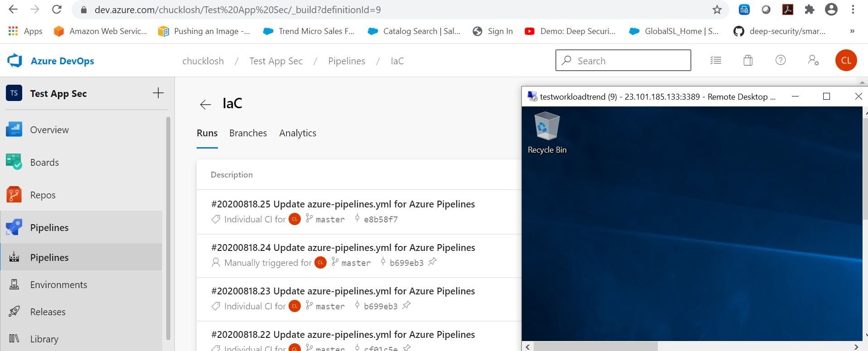Screen dimensions: 868x351
Task: Open chucklosh breadcrumb link
Action: point(203,61)
